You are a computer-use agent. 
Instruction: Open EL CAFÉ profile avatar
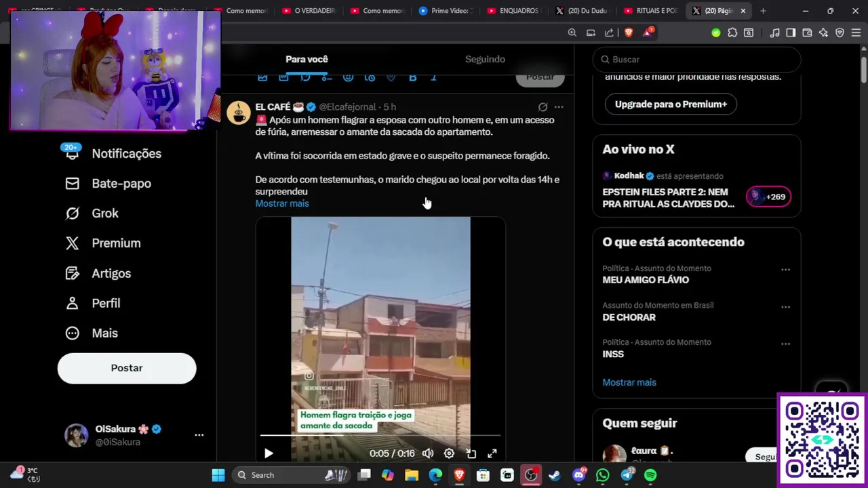(x=238, y=113)
